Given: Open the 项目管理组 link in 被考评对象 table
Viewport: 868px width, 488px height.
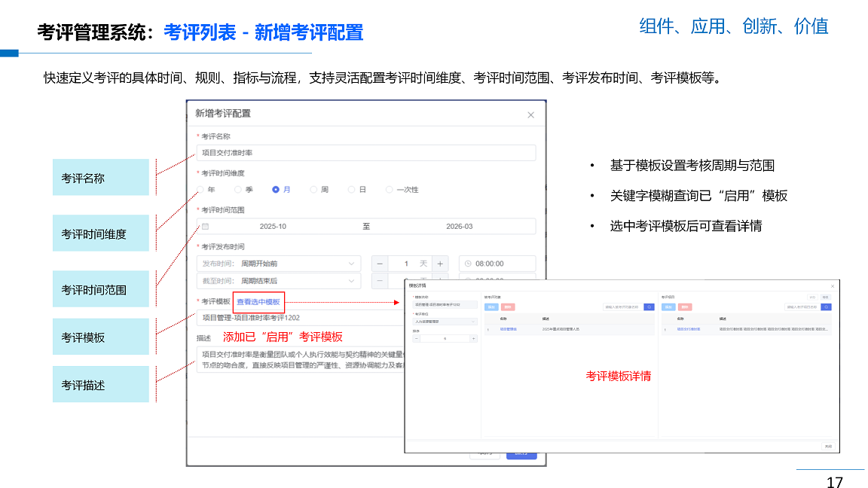Looking at the screenshot, I should (508, 329).
